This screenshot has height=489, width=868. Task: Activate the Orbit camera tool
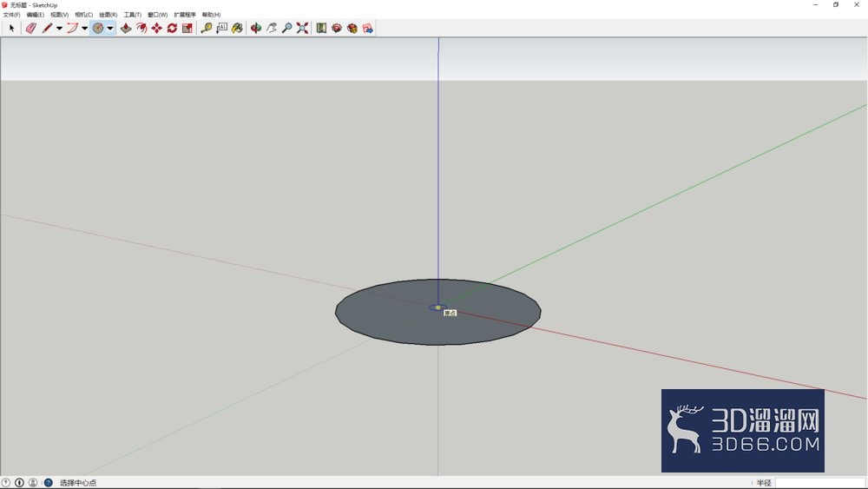(x=256, y=28)
